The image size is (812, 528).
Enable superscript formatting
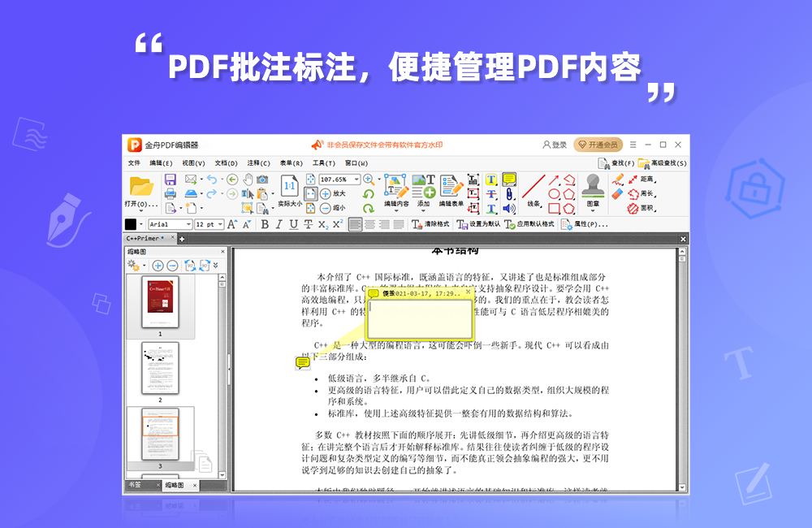coord(335,223)
